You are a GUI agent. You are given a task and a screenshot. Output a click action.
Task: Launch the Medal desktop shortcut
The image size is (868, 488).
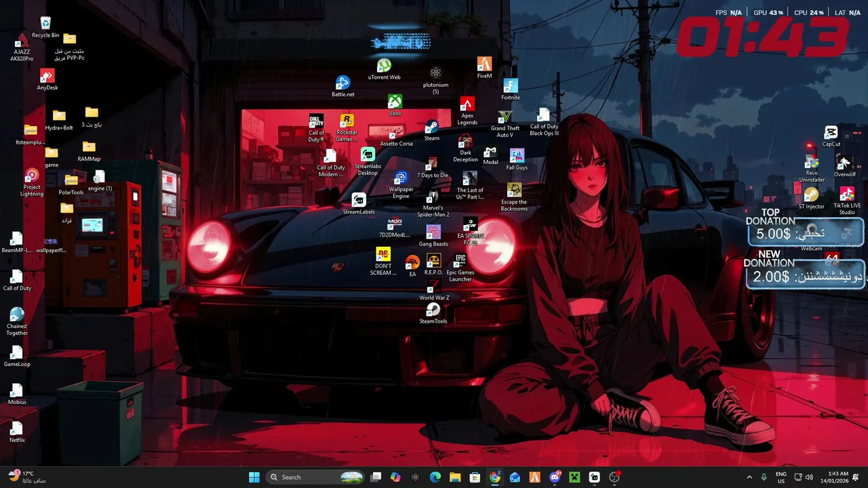[490, 155]
